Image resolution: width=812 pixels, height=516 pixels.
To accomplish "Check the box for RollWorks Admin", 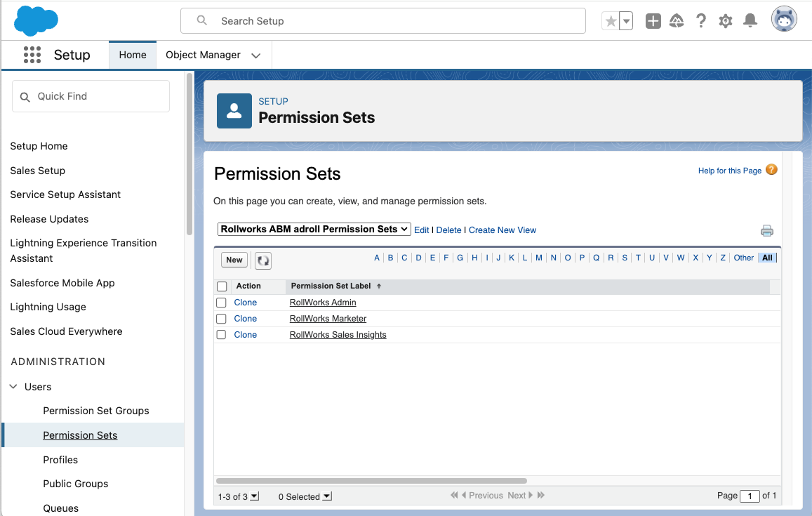I will pyautogui.click(x=221, y=303).
